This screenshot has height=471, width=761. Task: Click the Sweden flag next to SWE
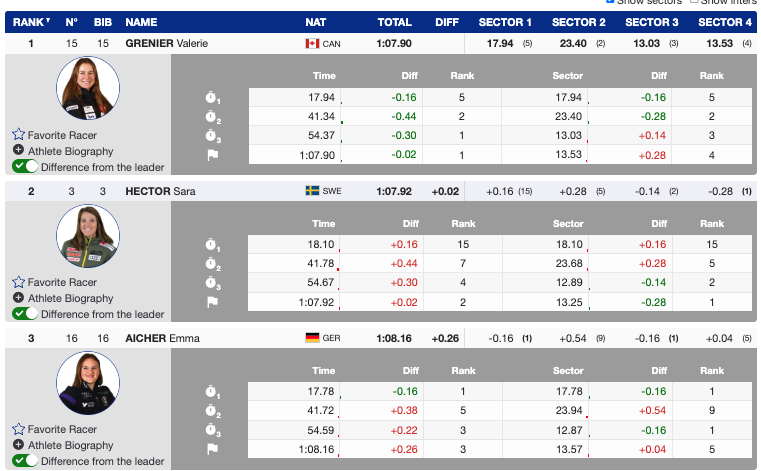[312, 191]
